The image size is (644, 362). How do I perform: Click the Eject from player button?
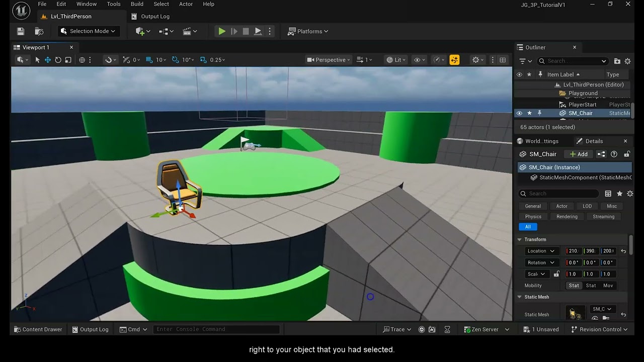[258, 31]
